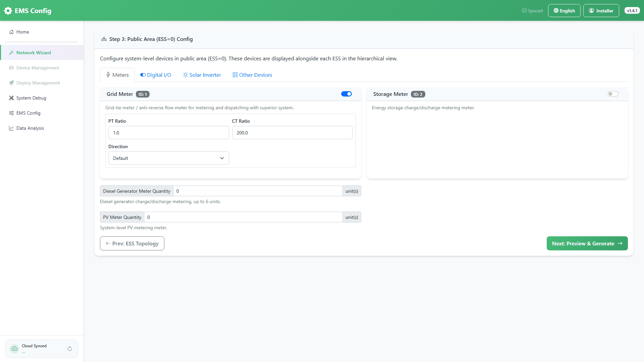Image resolution: width=644 pixels, height=362 pixels.
Task: Click the EMS Config sliders icon in sidebar
Action: point(11,113)
